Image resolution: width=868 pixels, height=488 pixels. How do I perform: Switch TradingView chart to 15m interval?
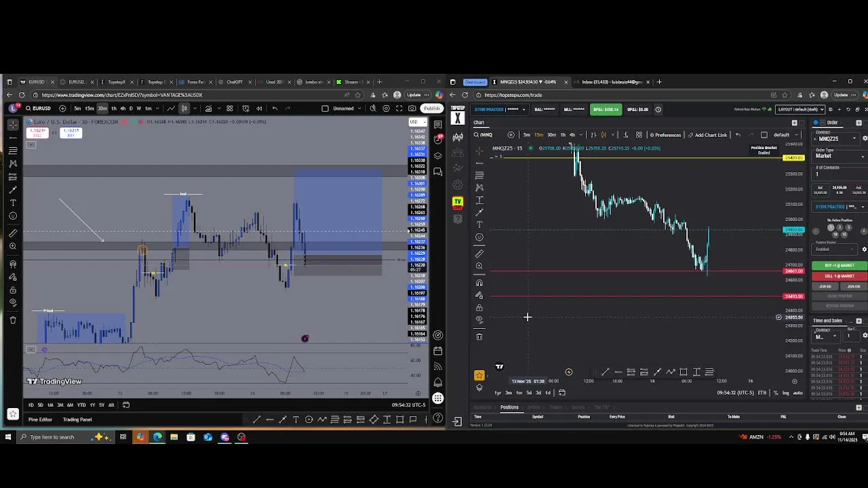tap(90, 108)
